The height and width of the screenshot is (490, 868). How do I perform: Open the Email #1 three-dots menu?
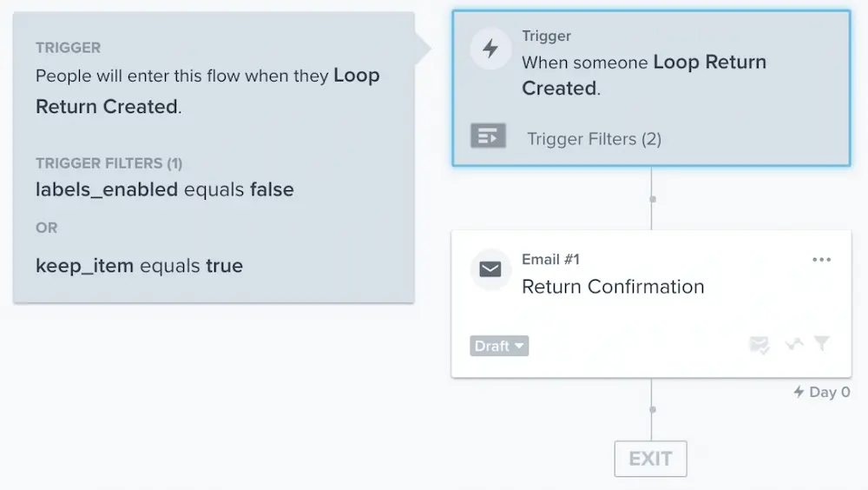click(x=821, y=260)
